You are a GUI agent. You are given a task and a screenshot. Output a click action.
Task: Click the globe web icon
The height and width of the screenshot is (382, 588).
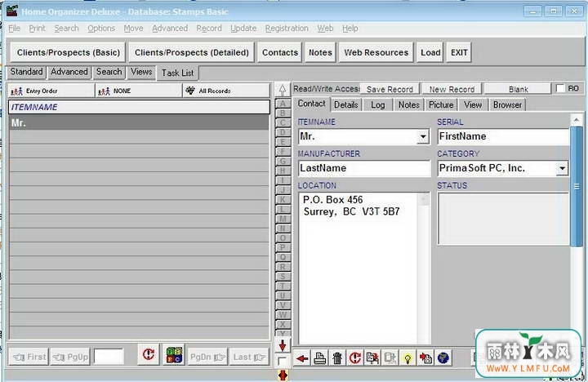(x=443, y=358)
